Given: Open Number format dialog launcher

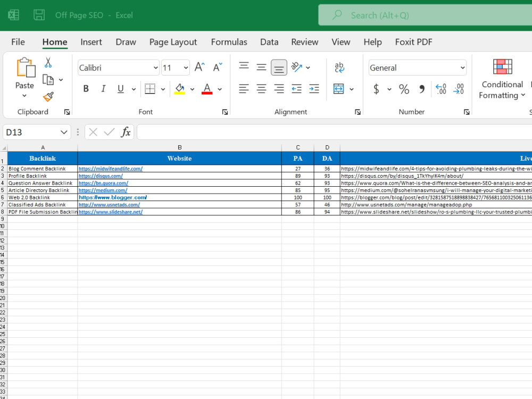Looking at the screenshot, I should 467,112.
